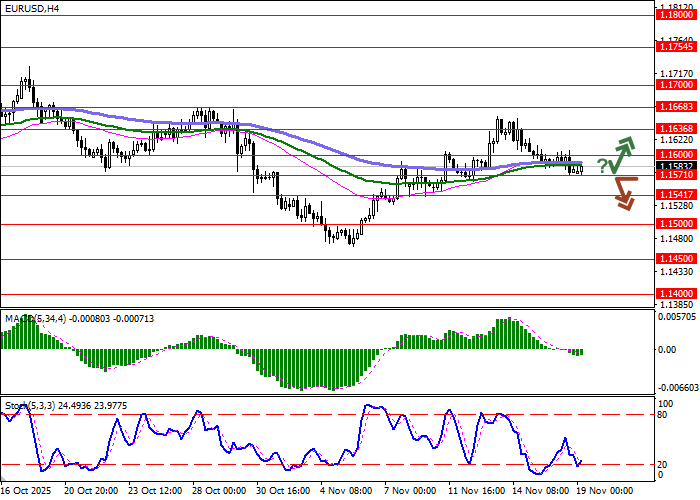This screenshot has width=700, height=500.
Task: Click the 1.14000 price level label
Action: [x=676, y=294]
